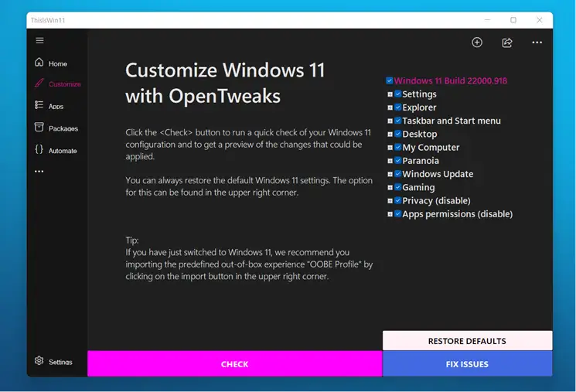Expand the Windows Update node
Image resolution: width=576 pixels, height=392 pixels.
[390, 174]
